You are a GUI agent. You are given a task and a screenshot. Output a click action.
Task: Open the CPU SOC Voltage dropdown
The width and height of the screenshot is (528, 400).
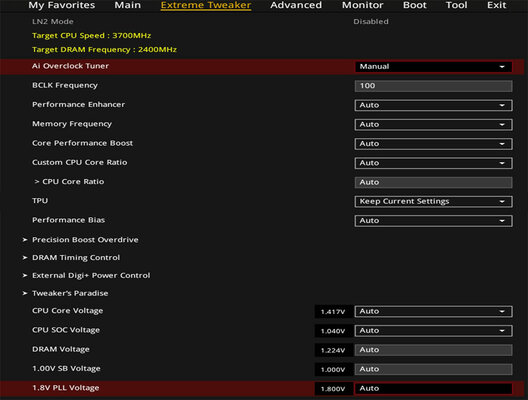pos(433,331)
